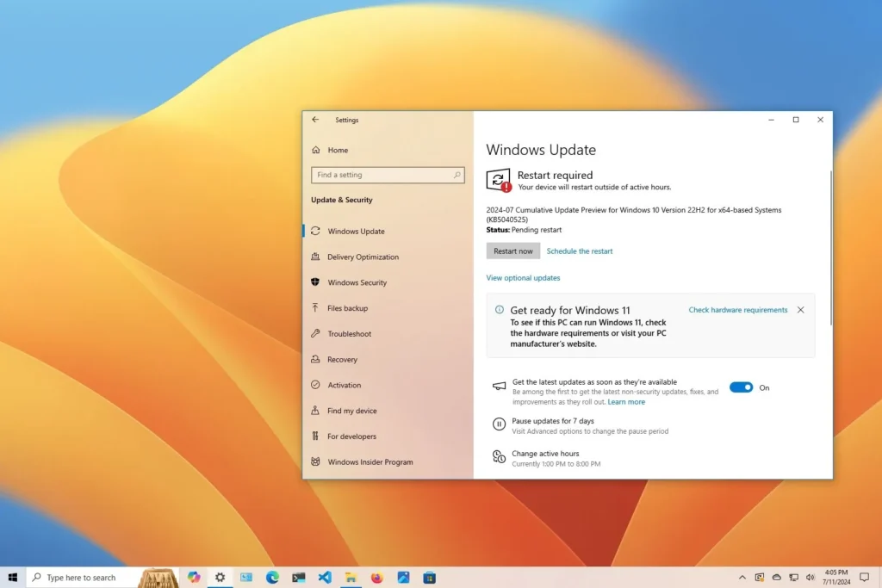Click the taskbar Type here to search box
Viewport: 882px width, 588px height.
point(102,578)
